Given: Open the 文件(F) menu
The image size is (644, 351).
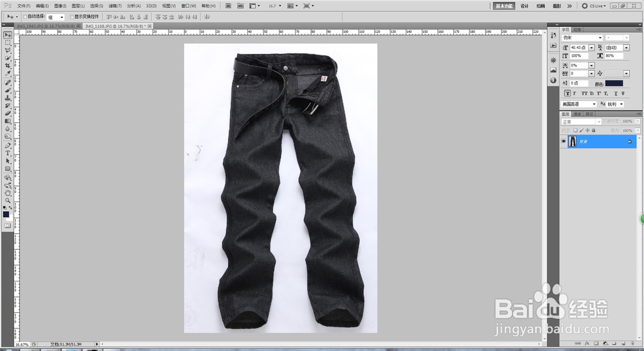Looking at the screenshot, I should (x=23, y=6).
